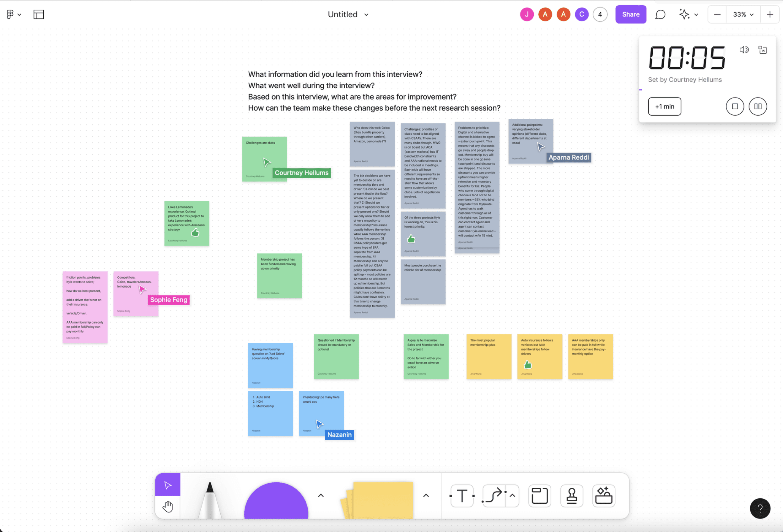
Task: Expand the shapes options chevron
Action: pos(321,495)
